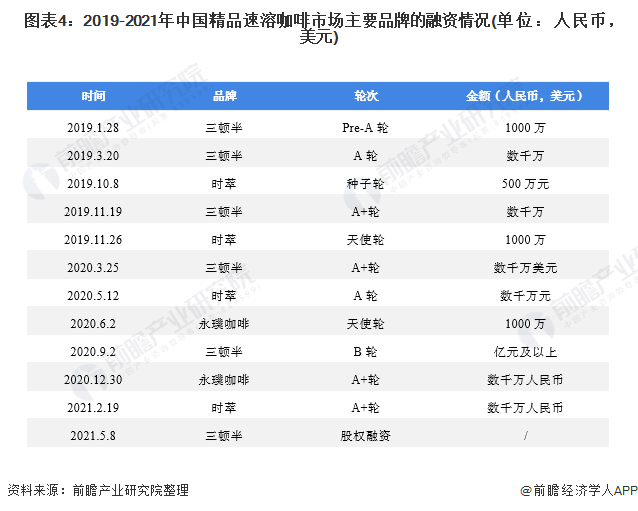
Task: Click 时萃 in the 2019.10.8 row
Action: point(224,184)
